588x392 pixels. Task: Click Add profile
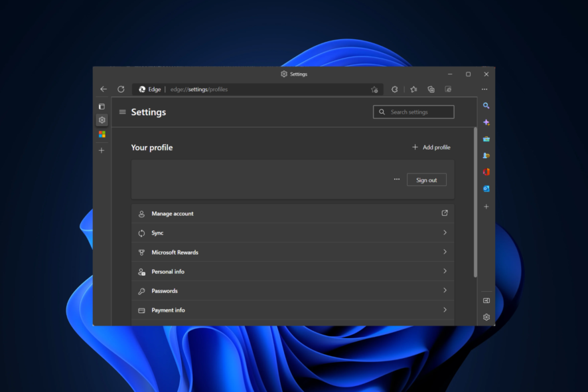[431, 147]
